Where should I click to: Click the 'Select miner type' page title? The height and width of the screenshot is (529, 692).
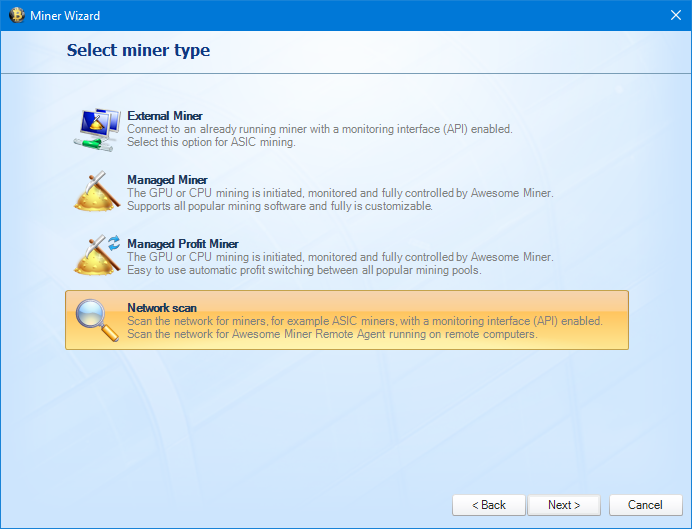[x=138, y=50]
